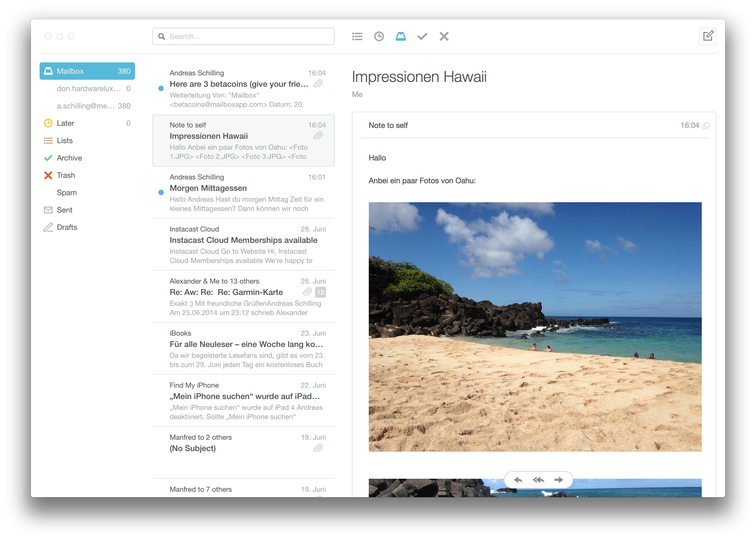756x540 pixels.
Task: Click the window zoom button
Action: [71, 36]
